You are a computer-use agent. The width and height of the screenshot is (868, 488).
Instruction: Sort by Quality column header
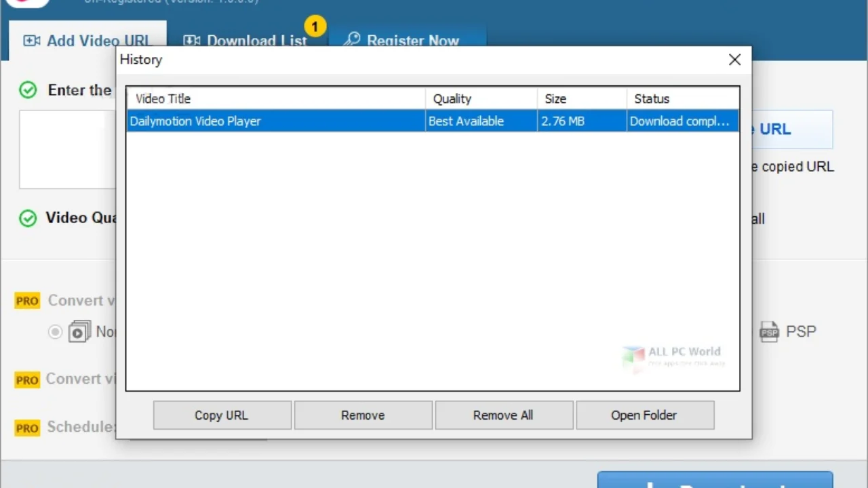[x=481, y=99]
